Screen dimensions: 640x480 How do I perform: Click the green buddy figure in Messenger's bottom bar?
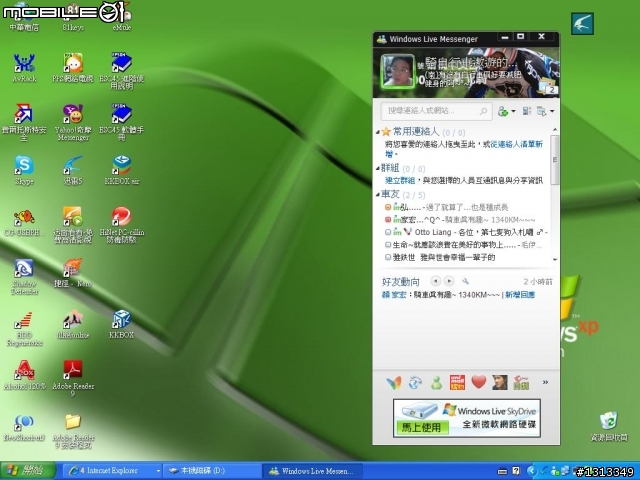pyautogui.click(x=436, y=383)
